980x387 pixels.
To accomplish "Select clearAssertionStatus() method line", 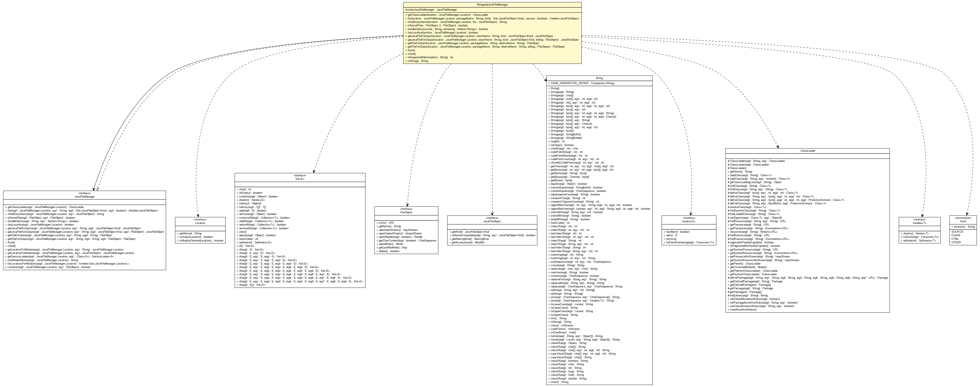I will point(742,309).
